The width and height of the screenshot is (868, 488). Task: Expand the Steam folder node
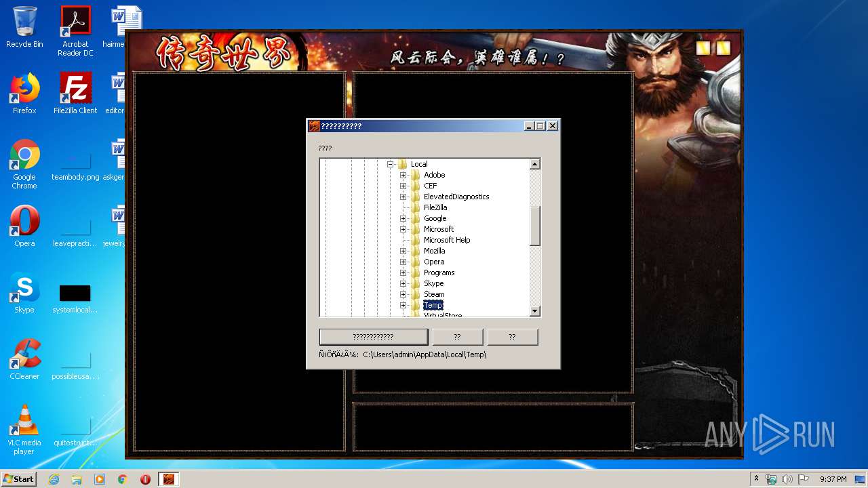(403, 294)
